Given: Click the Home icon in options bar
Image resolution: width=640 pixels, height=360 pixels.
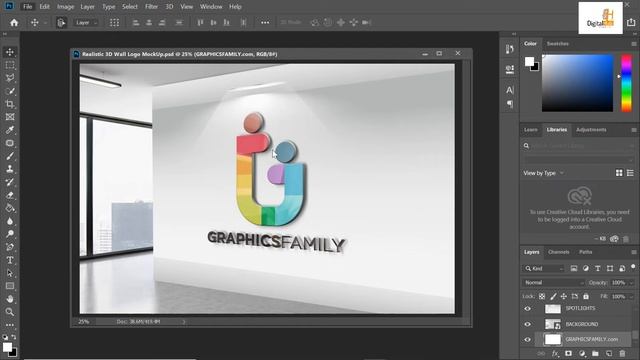Looking at the screenshot, I should tap(14, 22).
